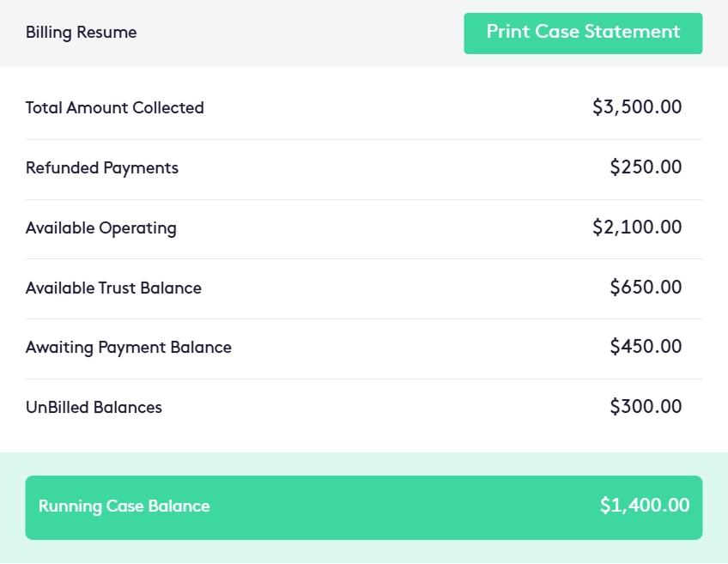728x564 pixels.
Task: Click the Running Case Balance label
Action: tap(124, 506)
